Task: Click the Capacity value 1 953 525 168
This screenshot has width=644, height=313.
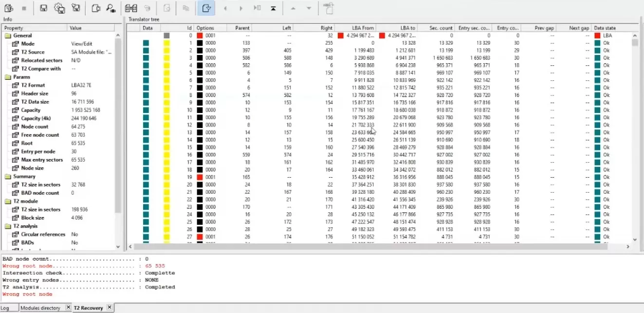Action: pos(86,110)
